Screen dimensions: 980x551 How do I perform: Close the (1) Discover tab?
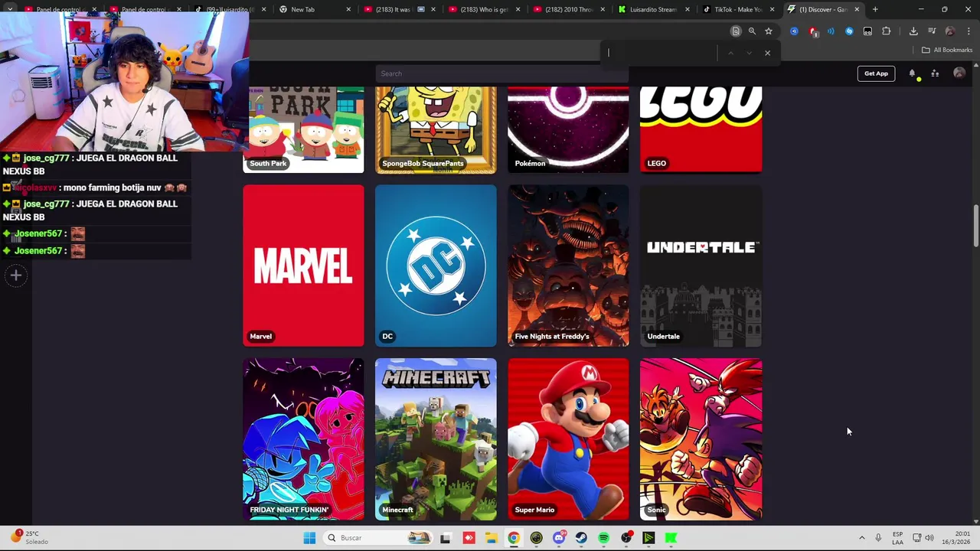856,9
